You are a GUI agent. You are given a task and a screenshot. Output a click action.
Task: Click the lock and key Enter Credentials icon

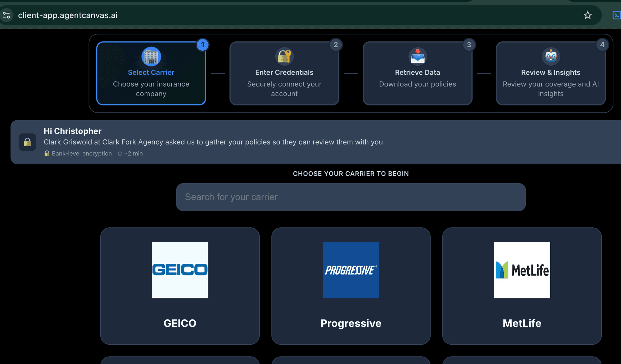284,56
